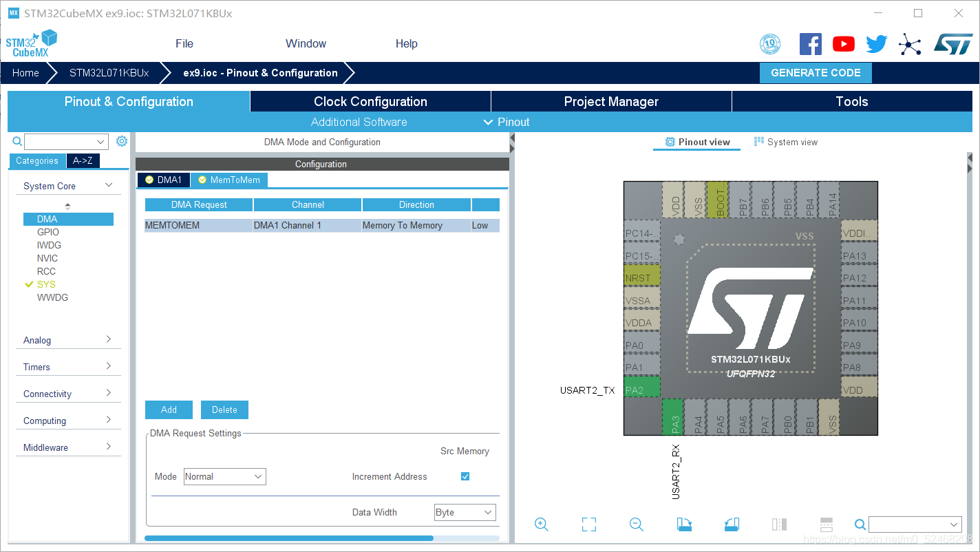Open the Pinout dropdown menu
Viewport: 980px width, 552px height.
507,122
